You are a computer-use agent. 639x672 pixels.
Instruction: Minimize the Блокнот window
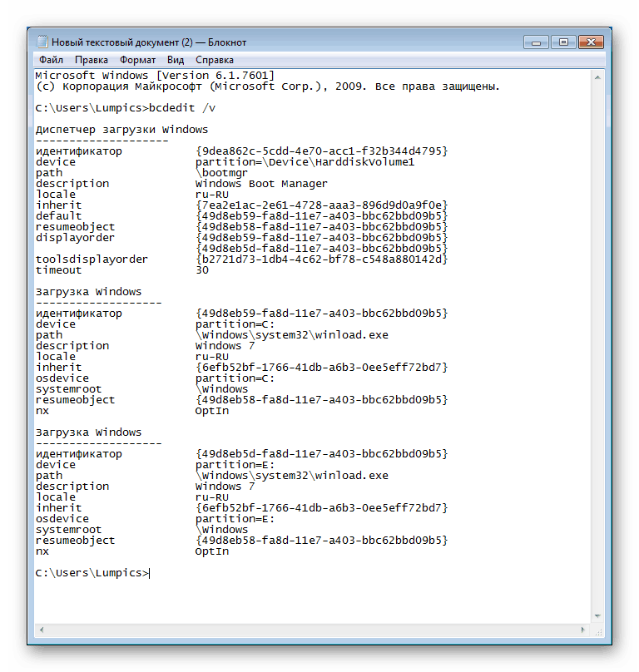[536, 42]
